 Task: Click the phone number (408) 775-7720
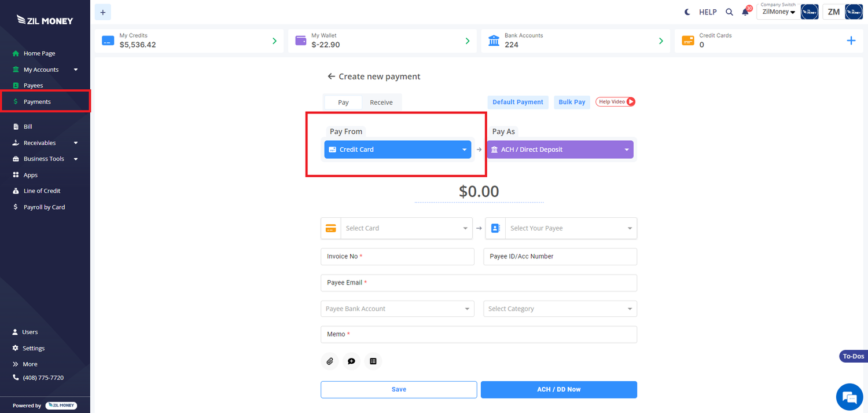pos(43,378)
